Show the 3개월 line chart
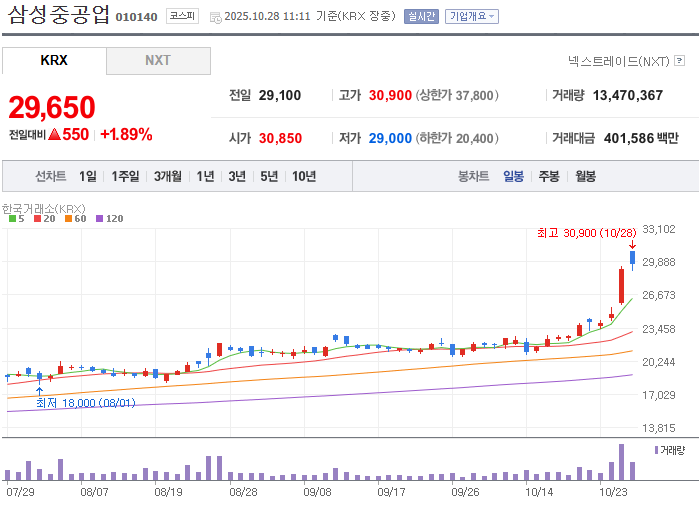 coord(168,177)
